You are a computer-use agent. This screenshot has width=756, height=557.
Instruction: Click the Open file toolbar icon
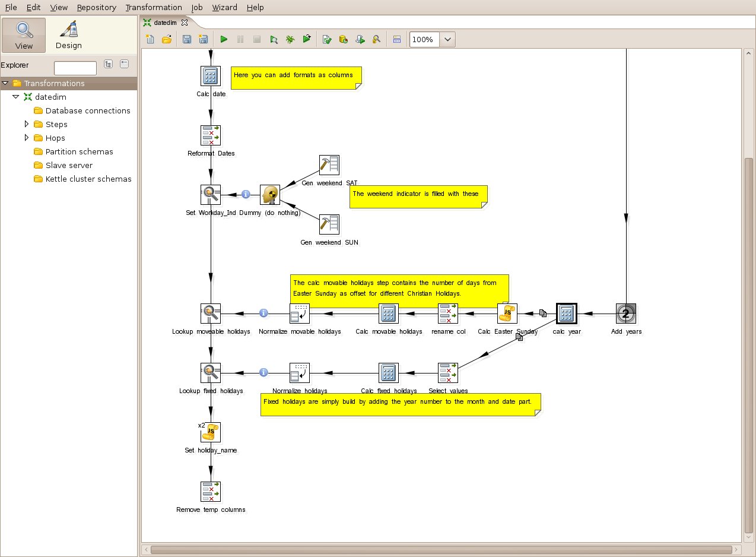click(x=167, y=40)
